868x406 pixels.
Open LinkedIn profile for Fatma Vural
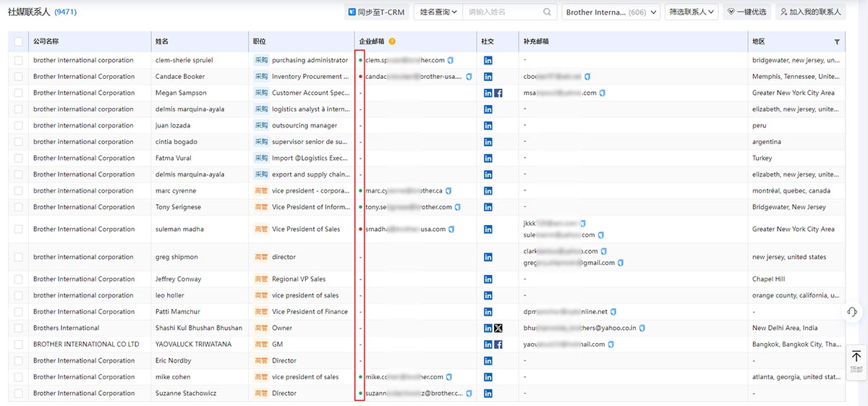coord(488,158)
